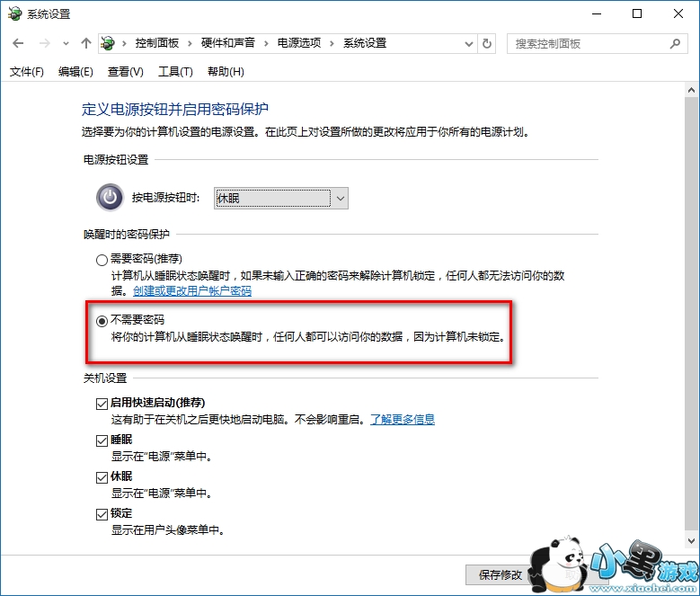Click the 关机设置 section label
This screenshot has height=596, width=700.
click(105, 378)
